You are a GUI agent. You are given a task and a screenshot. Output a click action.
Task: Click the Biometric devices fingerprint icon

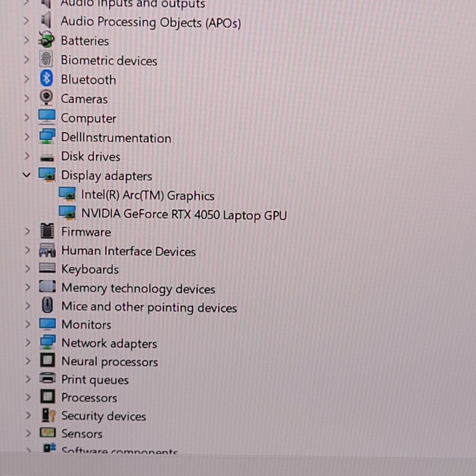pyautogui.click(x=46, y=59)
